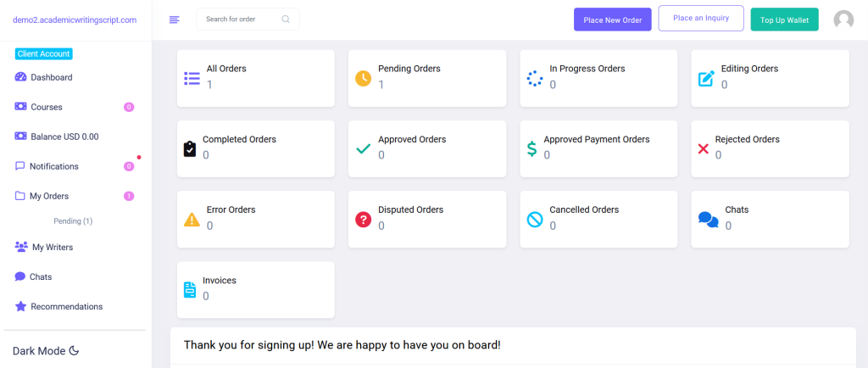Click the Disputed Orders question mark icon
This screenshot has height=368, width=868.
pyautogui.click(x=363, y=220)
